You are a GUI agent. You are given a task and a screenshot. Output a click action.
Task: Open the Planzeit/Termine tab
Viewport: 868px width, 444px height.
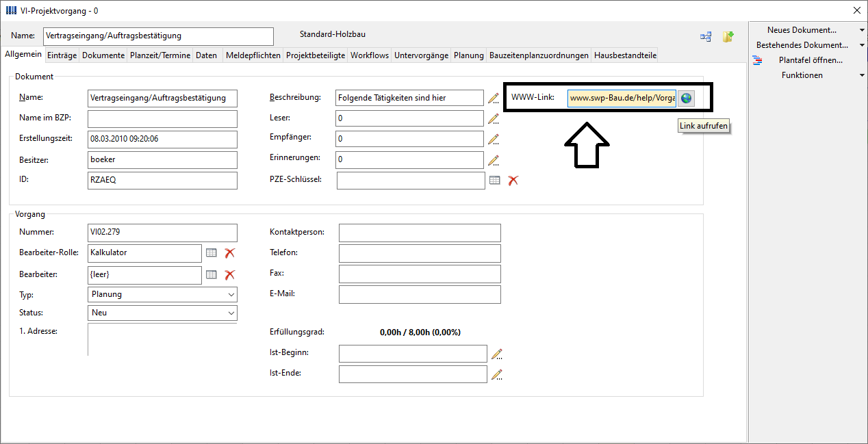click(160, 55)
